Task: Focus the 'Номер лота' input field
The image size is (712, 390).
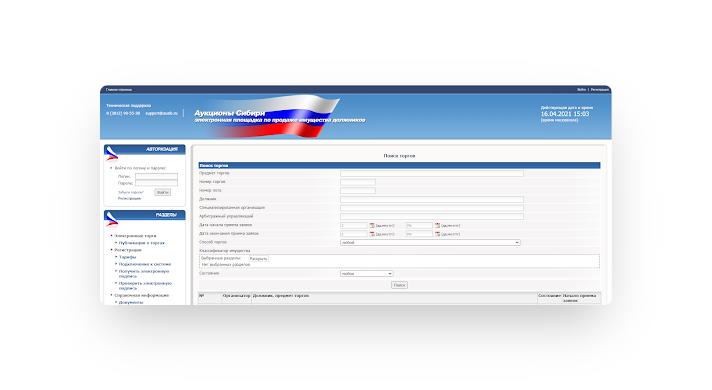Action: tap(358, 191)
